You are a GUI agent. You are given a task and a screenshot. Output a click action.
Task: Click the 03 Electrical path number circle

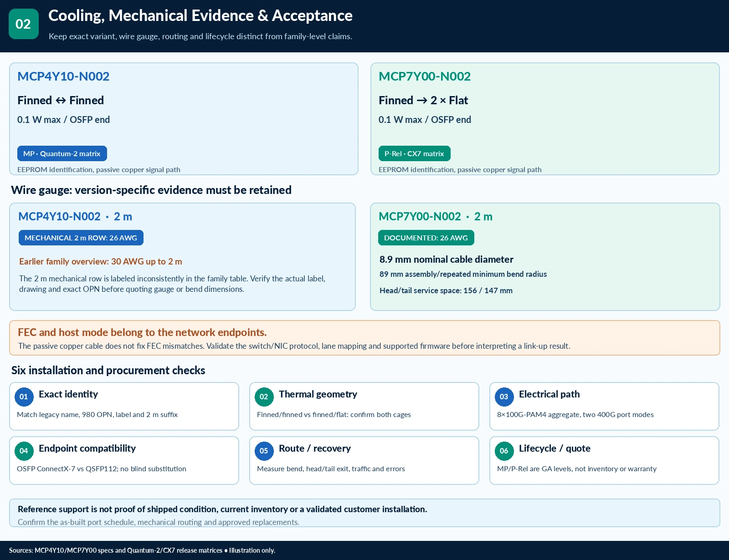click(x=504, y=397)
